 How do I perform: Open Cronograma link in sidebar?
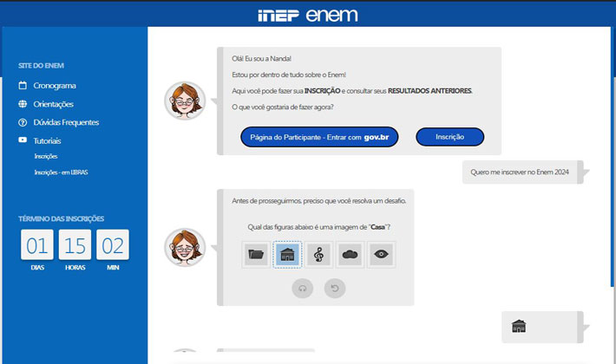point(55,86)
